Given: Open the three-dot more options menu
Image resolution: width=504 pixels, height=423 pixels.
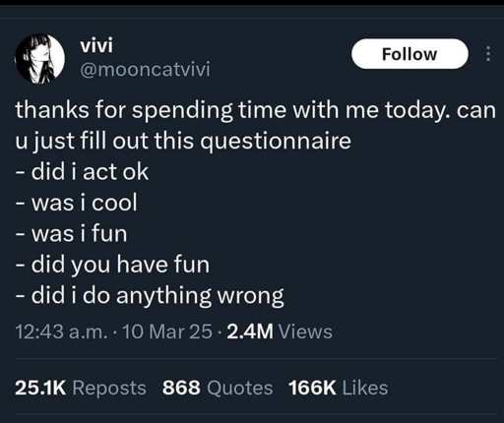Looking at the screenshot, I should (x=488, y=54).
